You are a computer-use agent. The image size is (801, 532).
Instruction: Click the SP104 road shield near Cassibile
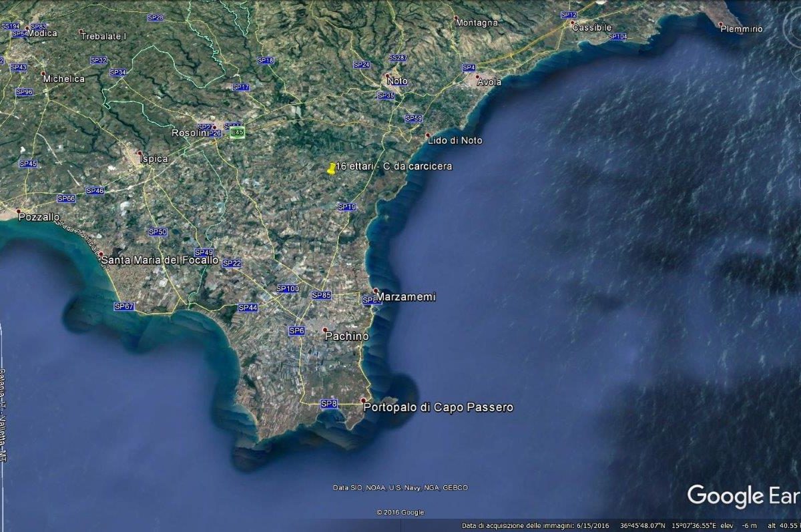click(x=617, y=37)
